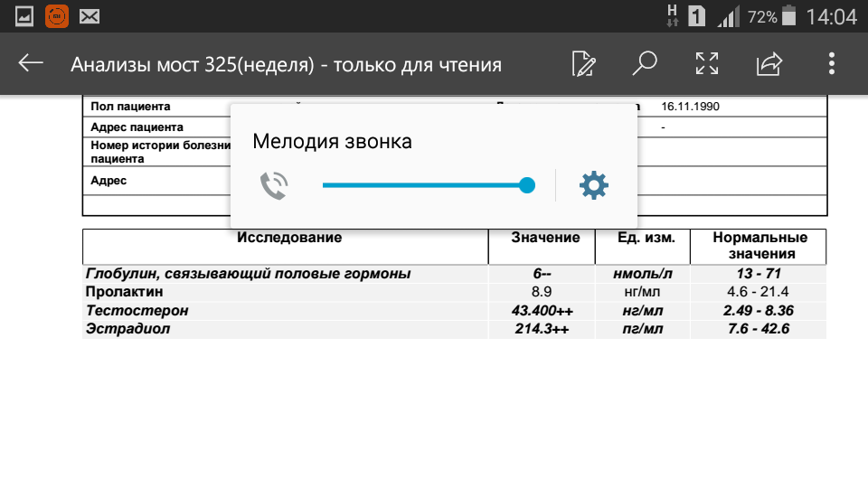
Task: Tap the image notification icon in status bar
Action: coord(24,16)
